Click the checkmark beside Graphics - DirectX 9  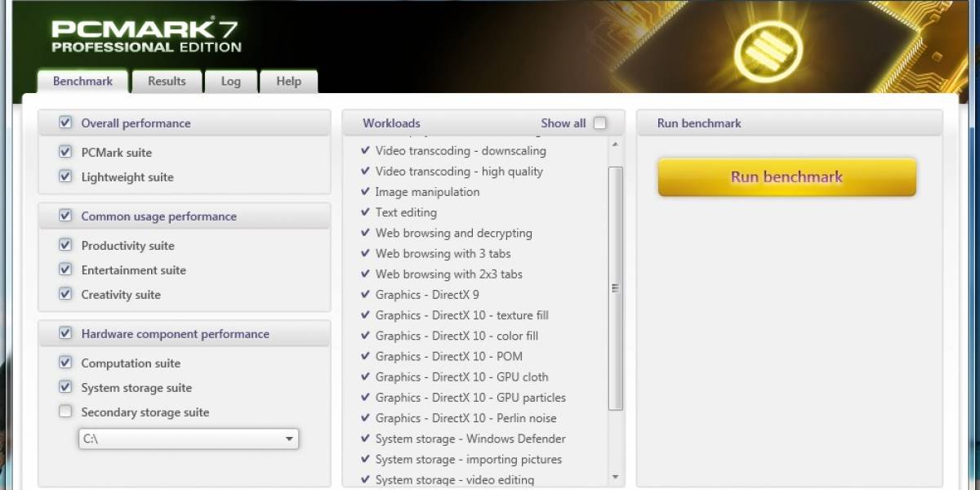(x=365, y=295)
